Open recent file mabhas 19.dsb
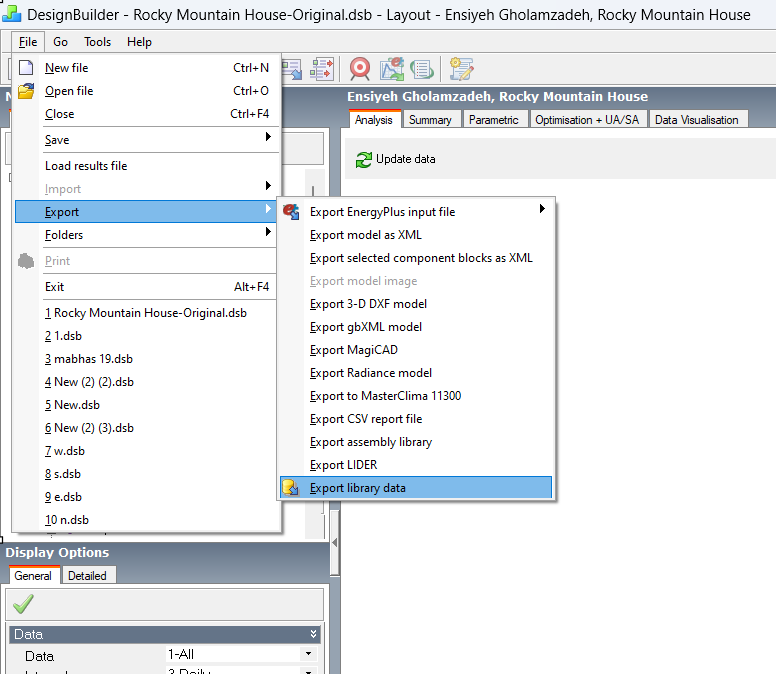 [147, 359]
